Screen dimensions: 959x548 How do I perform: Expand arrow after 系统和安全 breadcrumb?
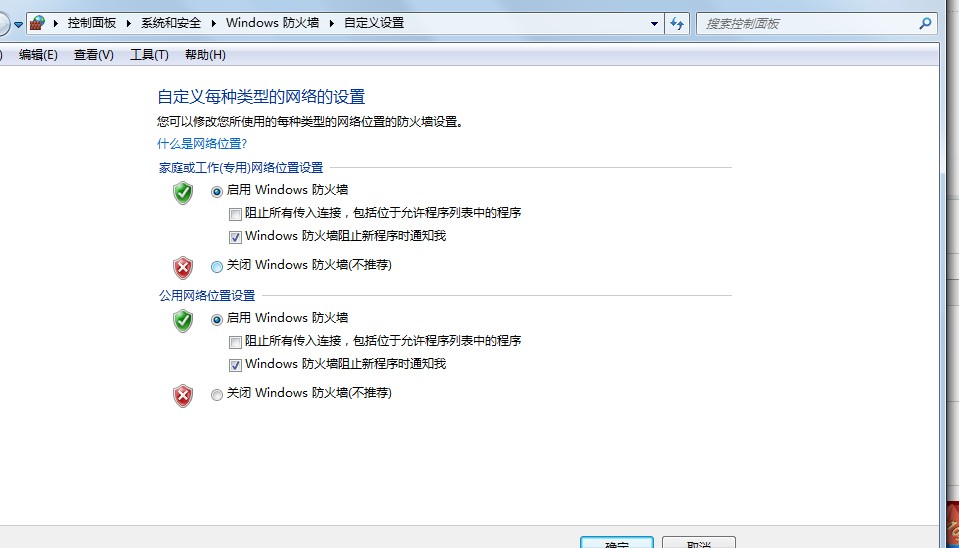tap(214, 23)
